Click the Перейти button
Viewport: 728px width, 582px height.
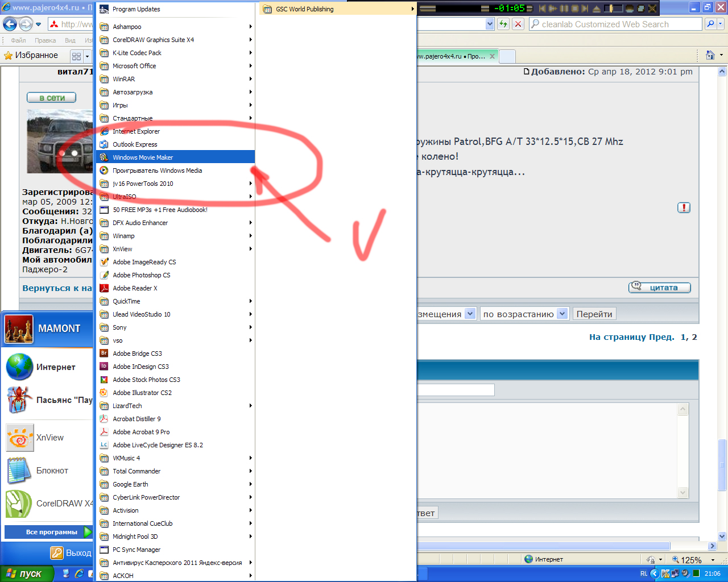[x=594, y=314]
